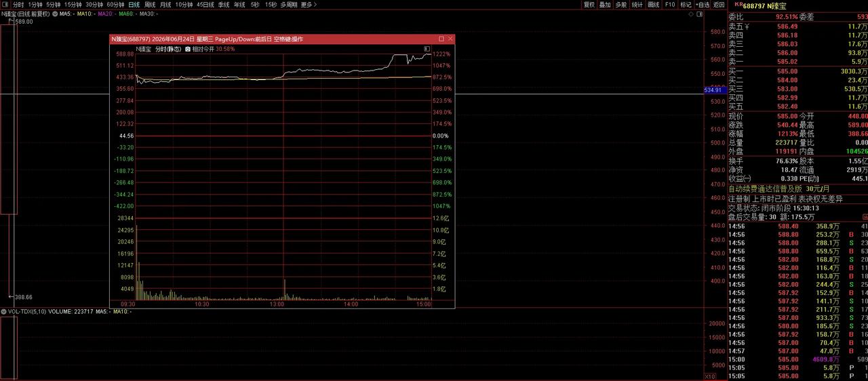Select the 15分钟 period
Image resolution: width=868 pixels, height=381 pixels.
[73, 4]
